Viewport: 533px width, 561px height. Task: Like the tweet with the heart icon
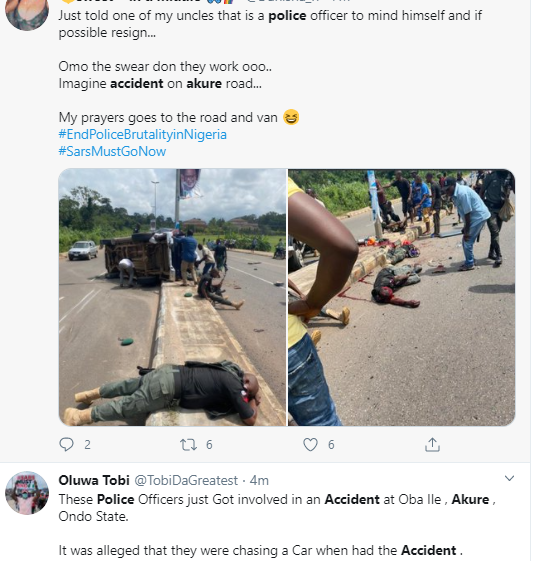coord(310,445)
